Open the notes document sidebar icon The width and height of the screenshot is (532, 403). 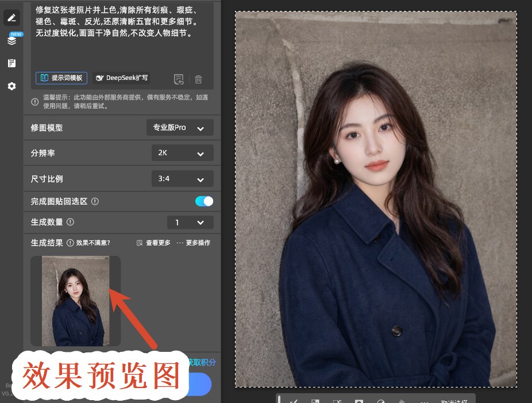pyautogui.click(x=11, y=63)
